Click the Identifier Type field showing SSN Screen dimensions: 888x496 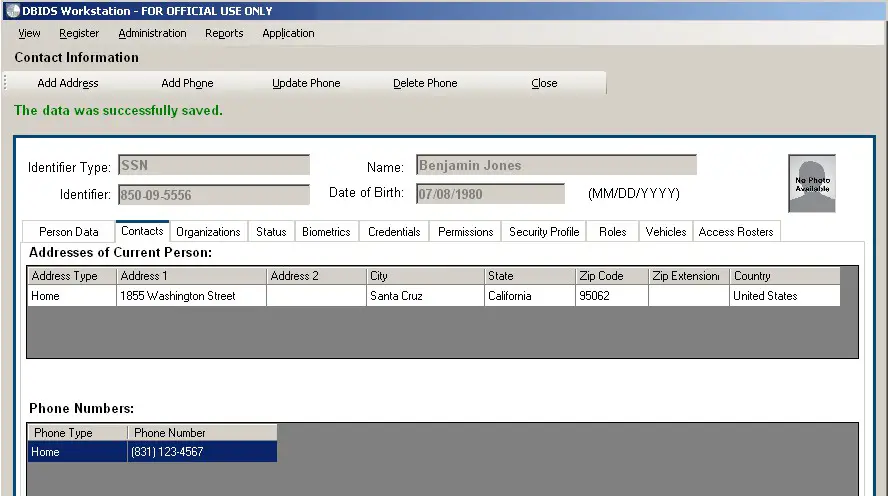[214, 165]
